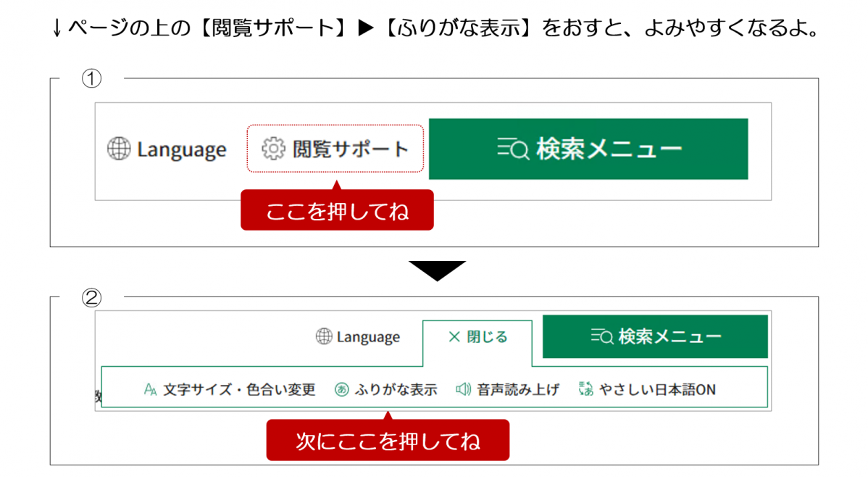Click the smaller 検索メニュー button in step 2
Viewport: 868px width, 477px height.
(656, 336)
